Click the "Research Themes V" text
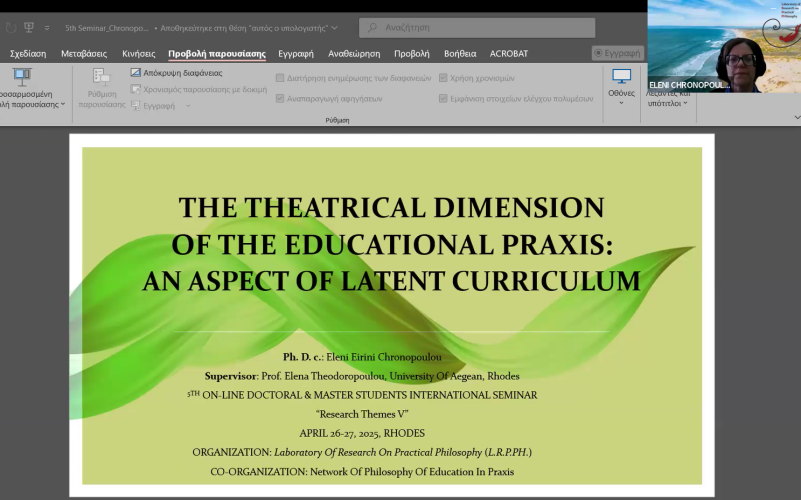801x500 pixels. 362,414
